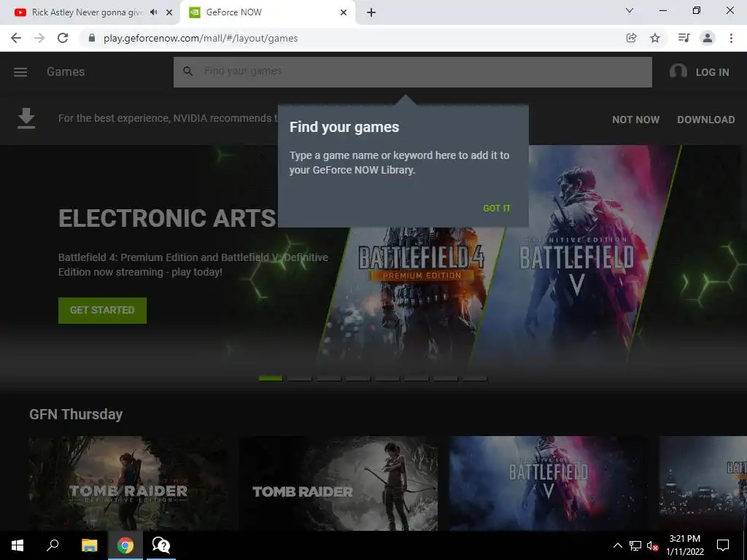Go forward with the browser arrow

39,38
